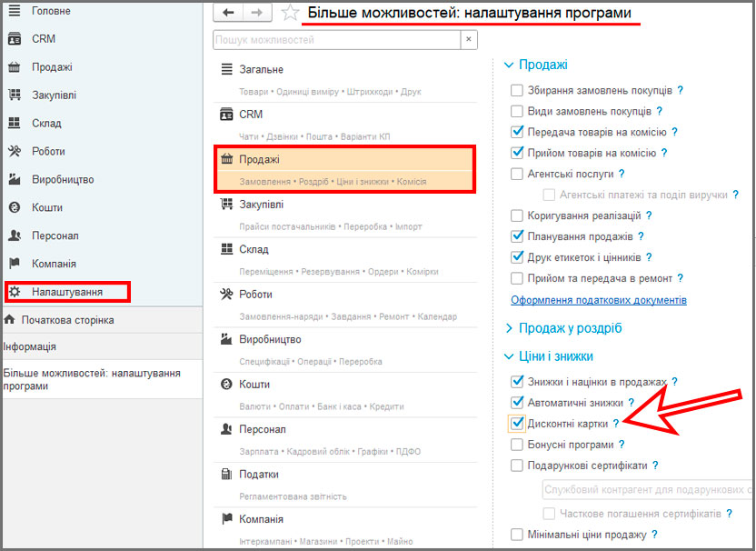The height and width of the screenshot is (551, 756).
Task: Click the back navigation arrow button
Action: (x=227, y=13)
